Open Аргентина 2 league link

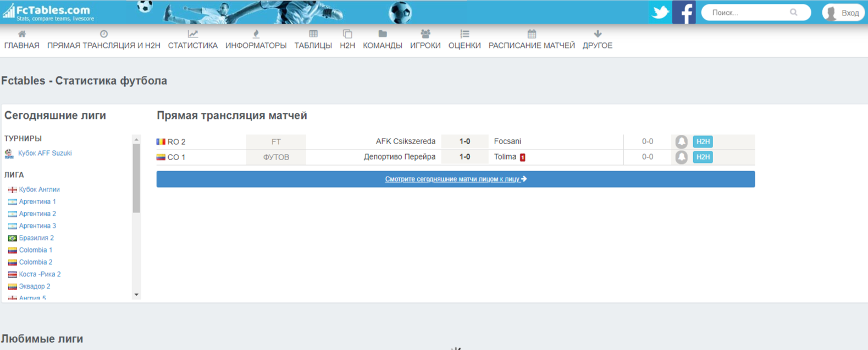tap(37, 214)
